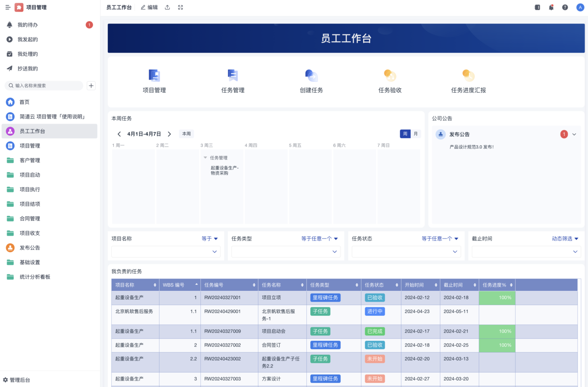This screenshot has height=387, width=588.
Task: Click the 100% progress bar for 项目立项
Action: [x=497, y=297]
